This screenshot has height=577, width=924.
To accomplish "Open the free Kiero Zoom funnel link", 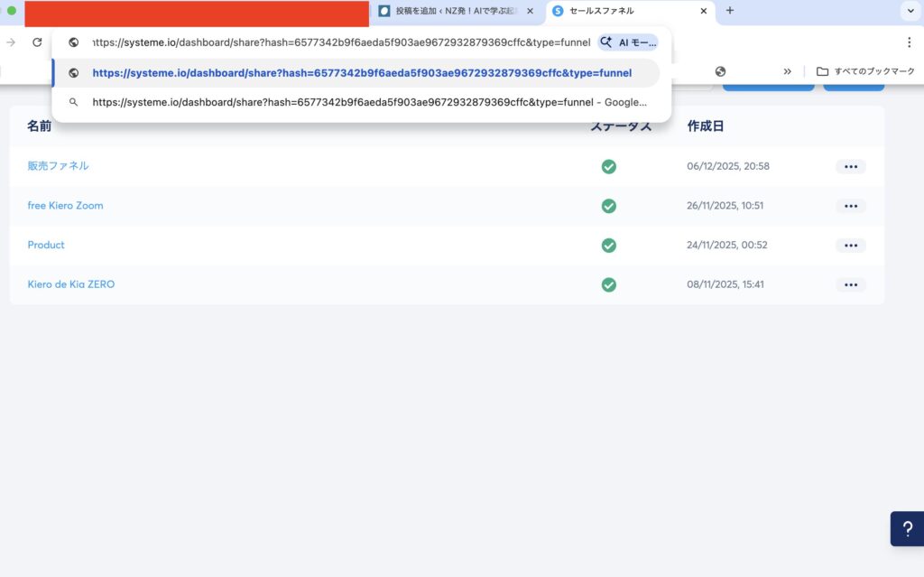I will (x=65, y=206).
